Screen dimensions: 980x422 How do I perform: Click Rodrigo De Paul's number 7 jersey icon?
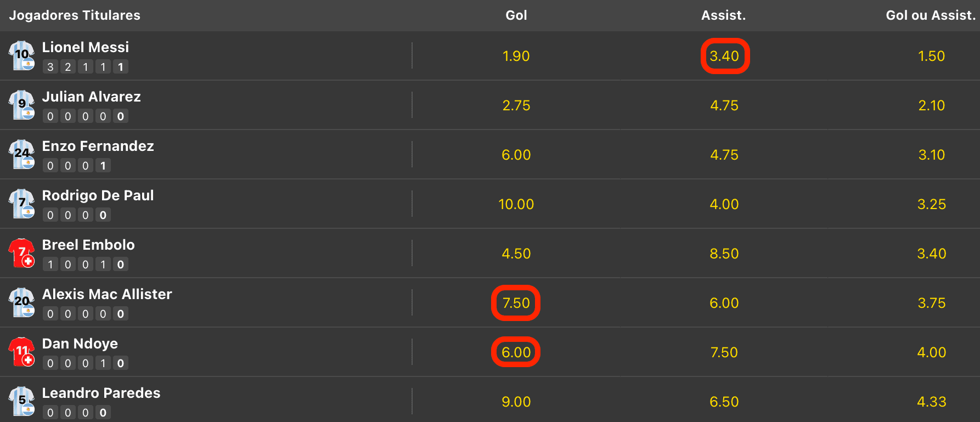(x=21, y=204)
